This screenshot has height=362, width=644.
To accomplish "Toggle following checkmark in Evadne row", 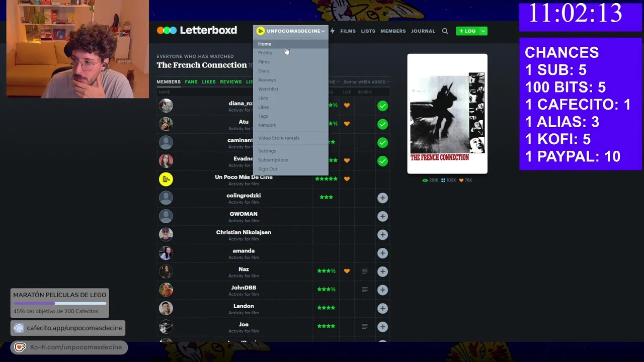I will coord(382,161).
